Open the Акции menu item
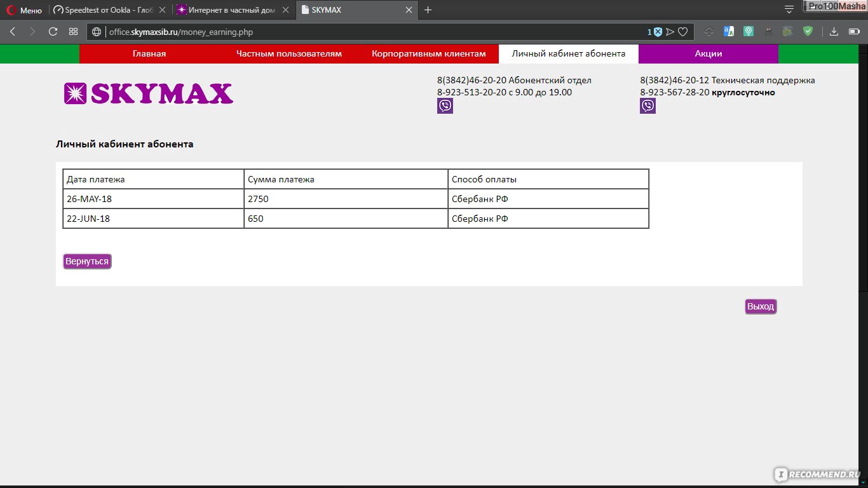The image size is (868, 488). tap(709, 54)
